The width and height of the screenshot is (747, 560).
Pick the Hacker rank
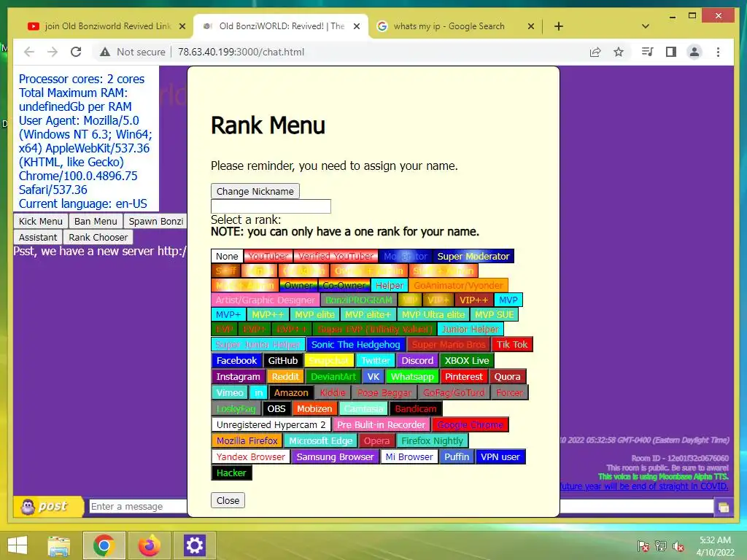231,472
